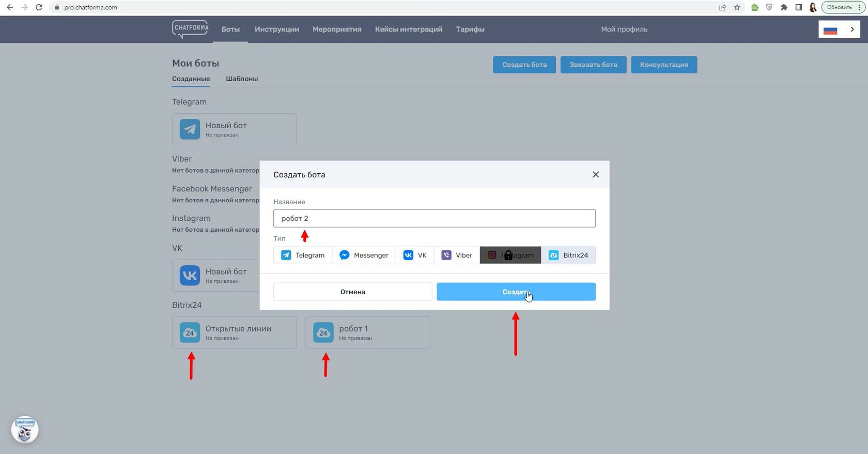
Task: Open the browser profile avatar
Action: [x=813, y=7]
